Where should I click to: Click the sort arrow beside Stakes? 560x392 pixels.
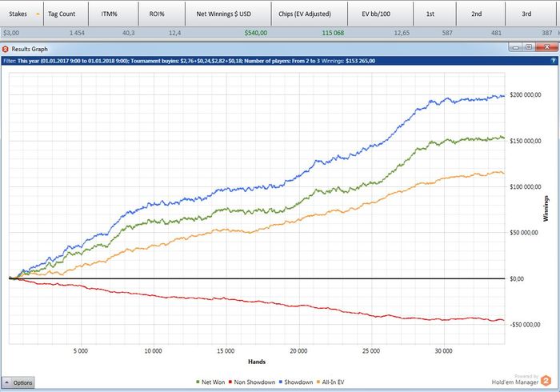pyautogui.click(x=38, y=14)
